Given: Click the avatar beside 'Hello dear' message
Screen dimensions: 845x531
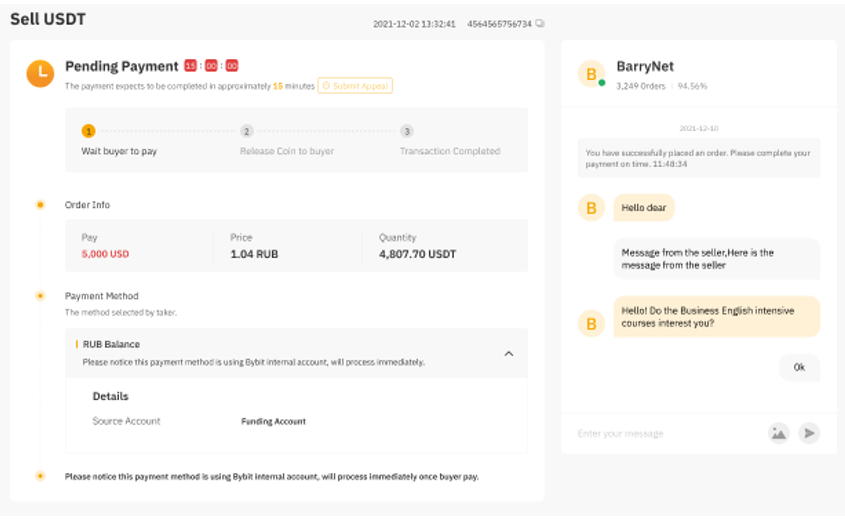Looking at the screenshot, I should (x=591, y=208).
